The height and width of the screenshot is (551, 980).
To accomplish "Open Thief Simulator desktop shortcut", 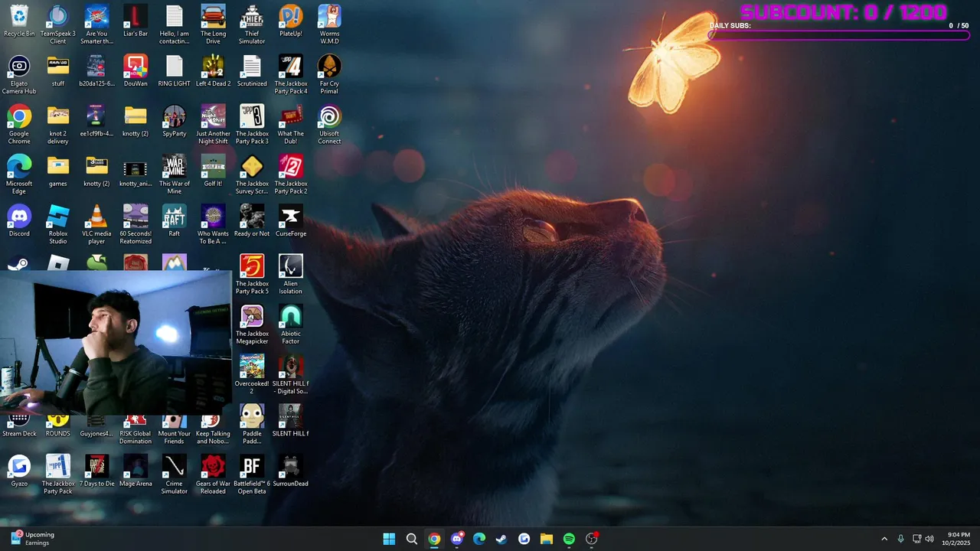I will (x=252, y=24).
